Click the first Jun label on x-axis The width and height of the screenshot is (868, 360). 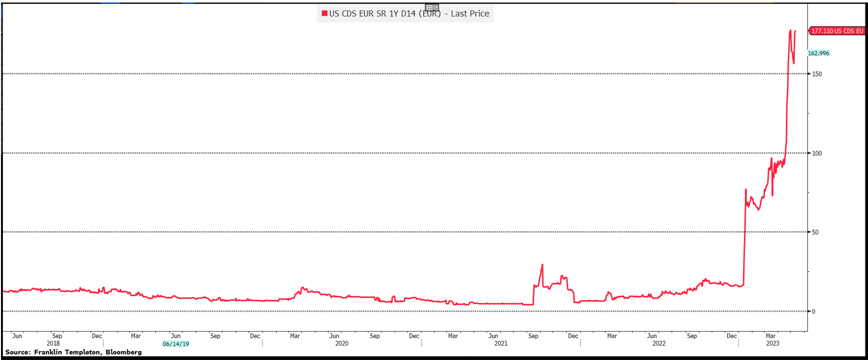click(x=17, y=336)
